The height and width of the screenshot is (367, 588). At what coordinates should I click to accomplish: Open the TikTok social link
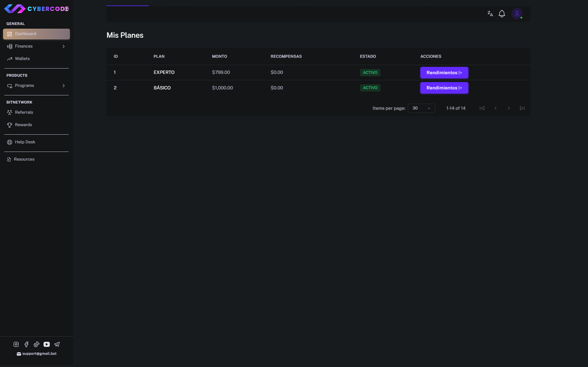tap(37, 344)
